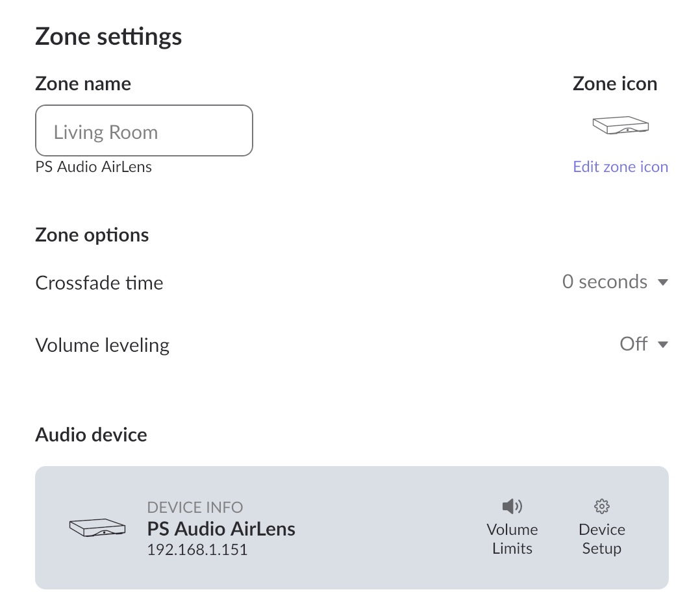Click the arrow beside '0 seconds'
Image resolution: width=700 pixels, height=605 pixels.
[x=663, y=283]
